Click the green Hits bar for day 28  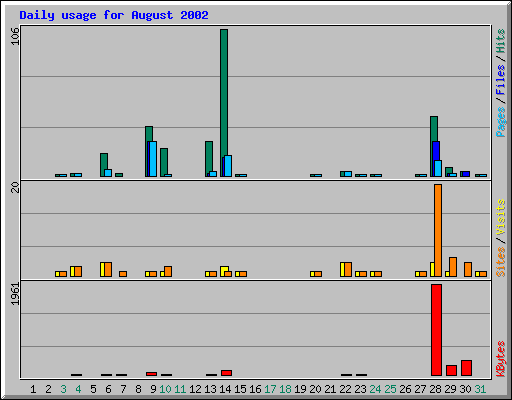pos(434,146)
